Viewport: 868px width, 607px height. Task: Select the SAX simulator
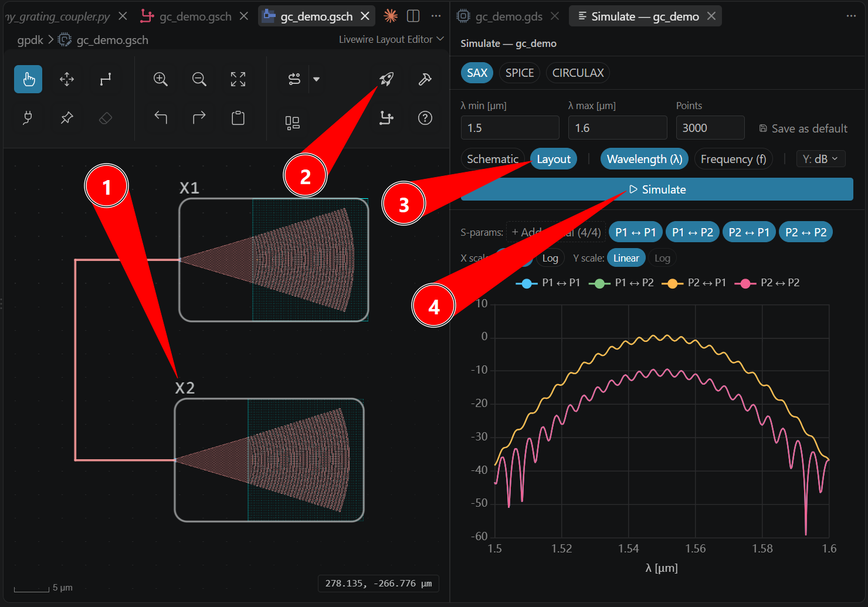(477, 73)
